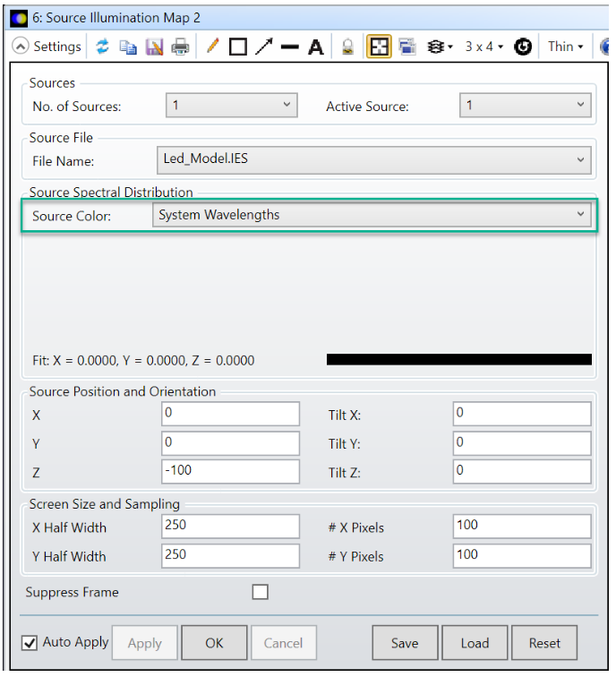Open the No. of Sources dropdown
Screen dimensions: 616x677
coord(232,106)
